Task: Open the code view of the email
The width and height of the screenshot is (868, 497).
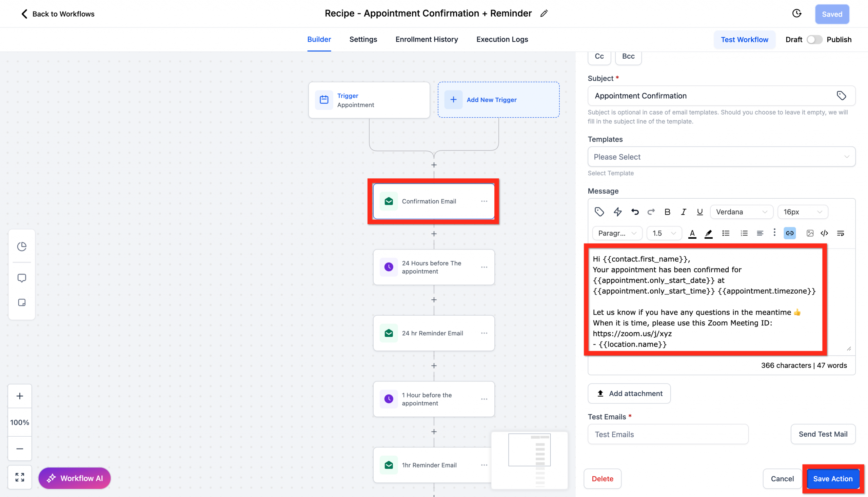Action: point(824,233)
